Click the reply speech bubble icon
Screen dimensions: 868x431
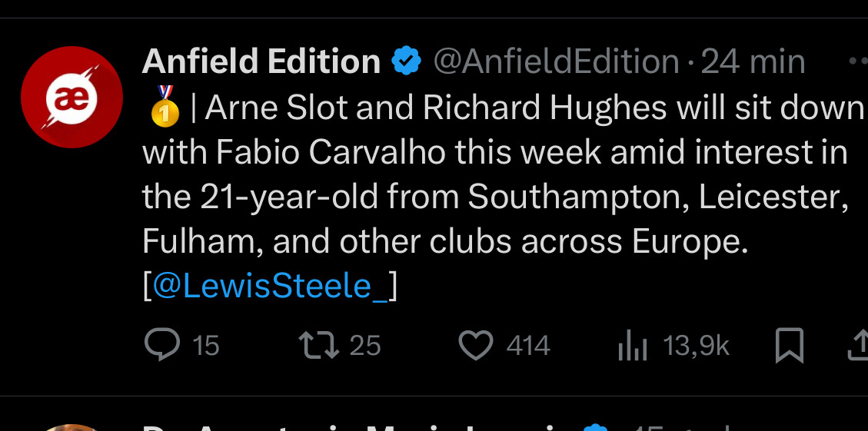pyautogui.click(x=162, y=345)
